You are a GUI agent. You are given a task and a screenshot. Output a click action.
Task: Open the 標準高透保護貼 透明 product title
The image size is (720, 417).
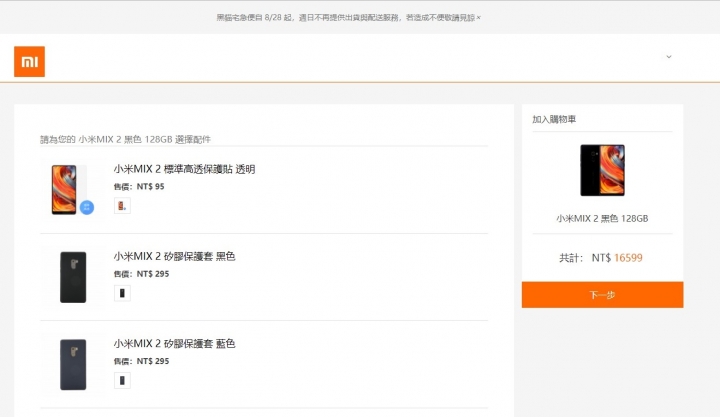[x=184, y=169]
